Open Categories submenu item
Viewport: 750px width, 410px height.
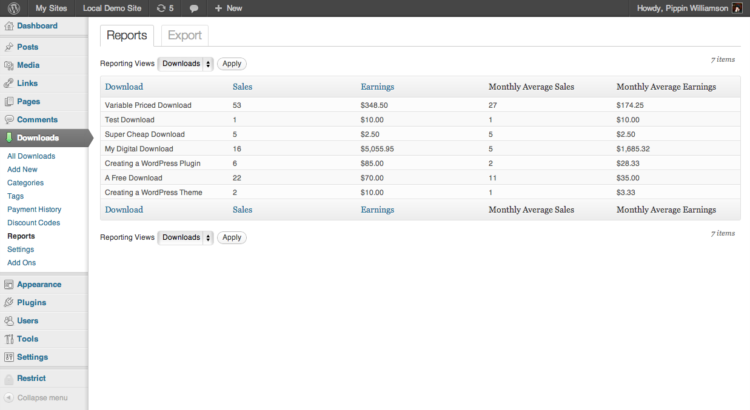tap(25, 183)
